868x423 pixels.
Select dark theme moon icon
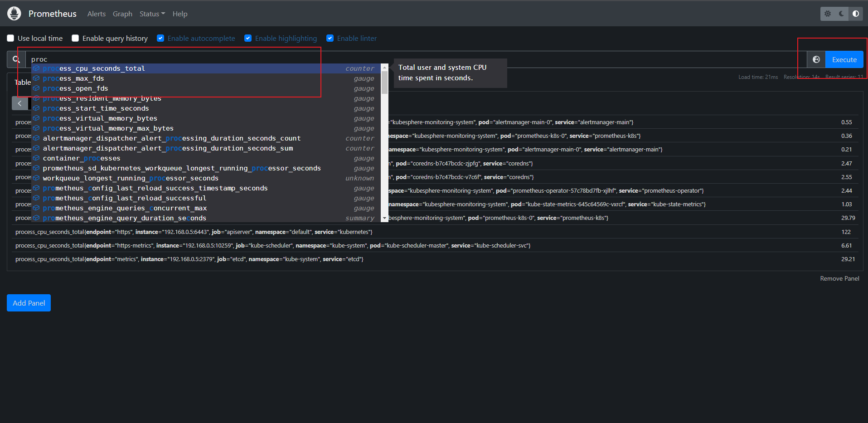(842, 14)
